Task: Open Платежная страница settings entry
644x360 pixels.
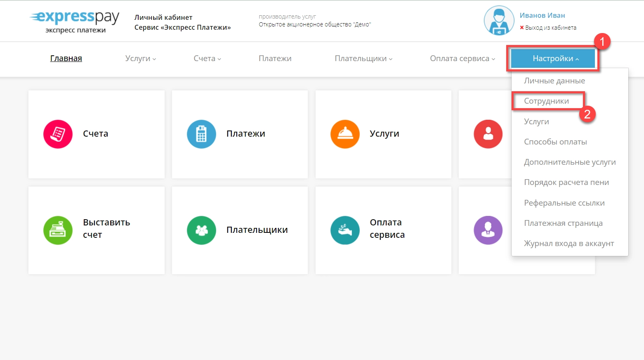Action: [563, 223]
